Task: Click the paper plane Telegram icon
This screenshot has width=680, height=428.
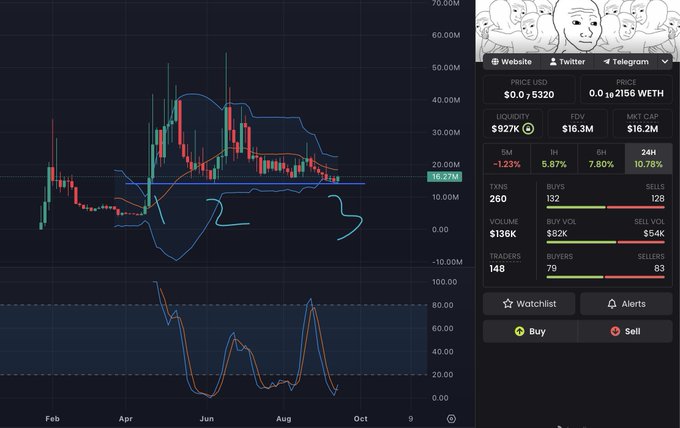Action: [x=606, y=62]
